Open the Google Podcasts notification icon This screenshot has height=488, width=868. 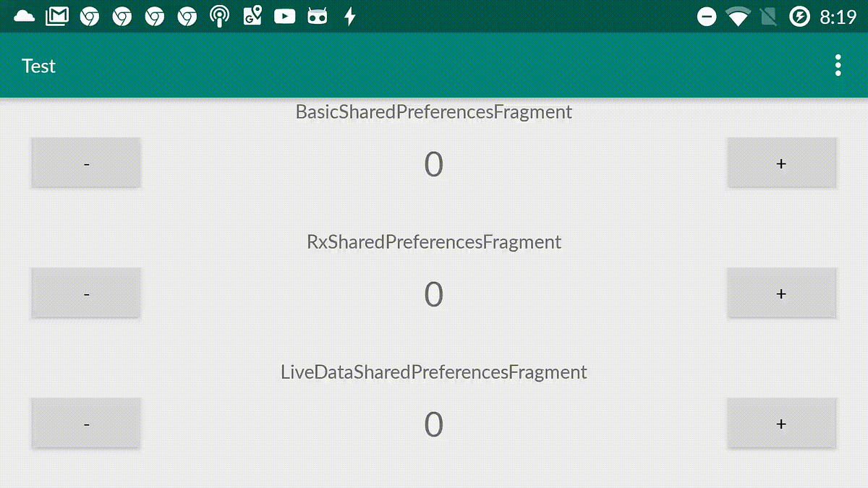tap(219, 15)
